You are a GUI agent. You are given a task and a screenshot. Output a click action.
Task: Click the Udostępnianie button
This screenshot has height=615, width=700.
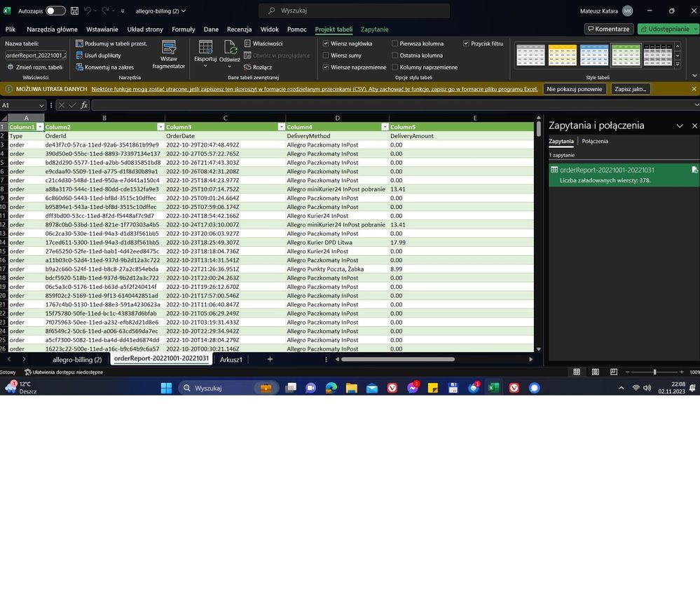[x=668, y=29]
